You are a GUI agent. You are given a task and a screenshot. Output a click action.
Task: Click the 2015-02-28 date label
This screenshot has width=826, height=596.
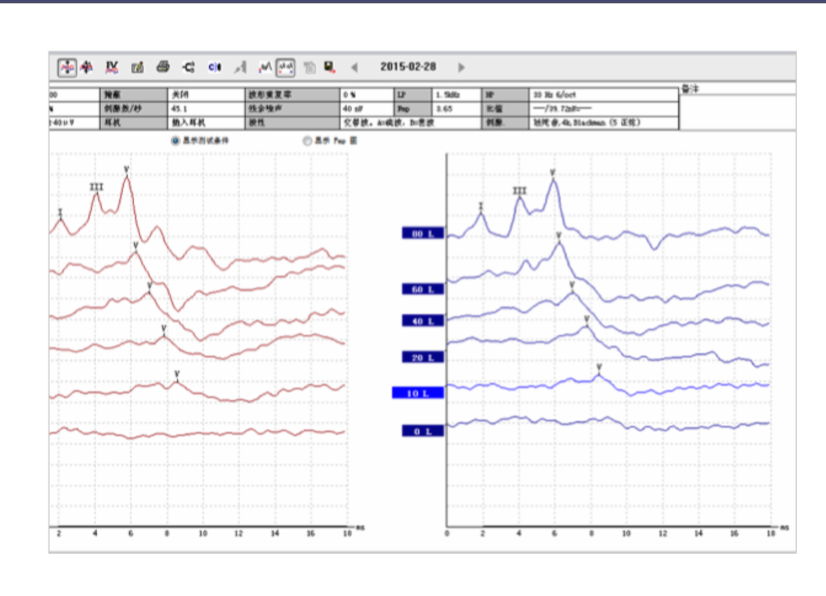click(408, 67)
